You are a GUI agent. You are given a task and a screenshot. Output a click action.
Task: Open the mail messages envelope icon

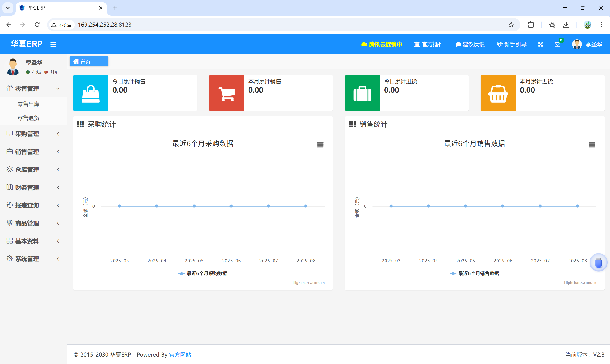pyautogui.click(x=558, y=44)
